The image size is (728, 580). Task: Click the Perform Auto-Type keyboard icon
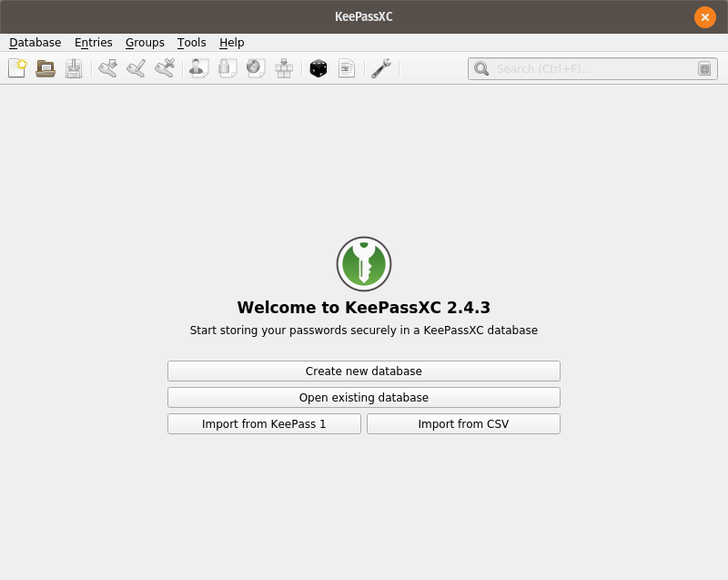tap(284, 68)
